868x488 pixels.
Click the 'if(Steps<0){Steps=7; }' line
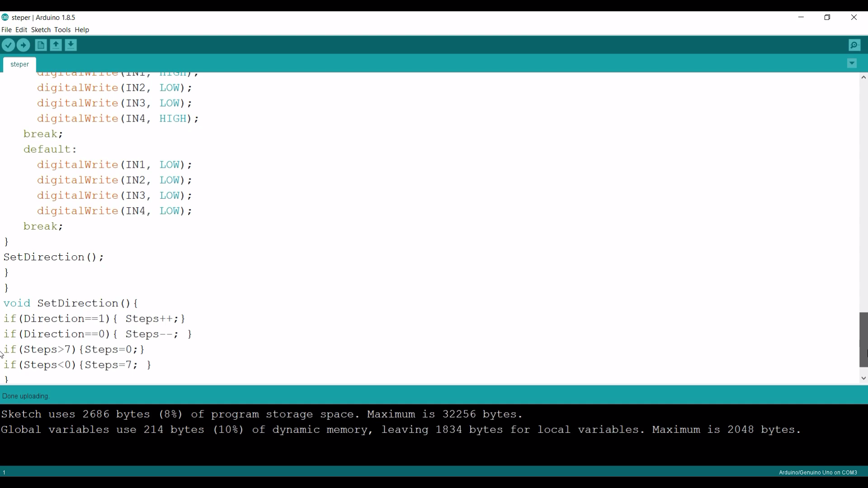pyautogui.click(x=78, y=365)
